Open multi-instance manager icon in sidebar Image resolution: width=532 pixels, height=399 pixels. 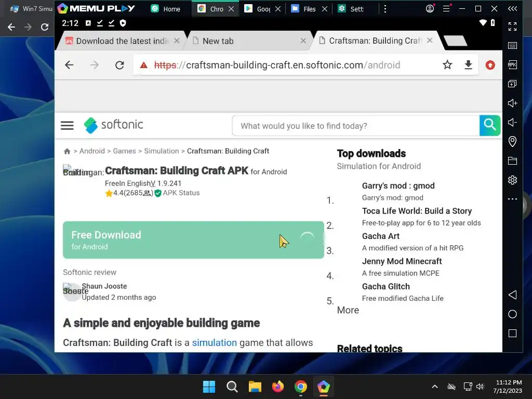click(512, 84)
